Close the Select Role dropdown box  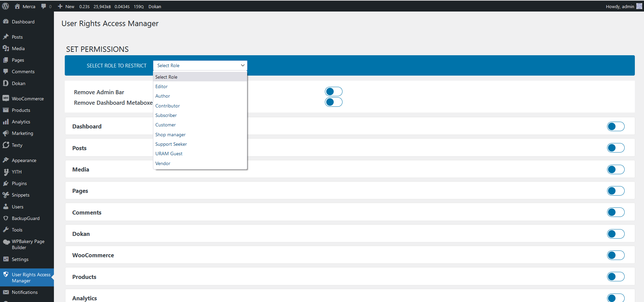(x=200, y=65)
